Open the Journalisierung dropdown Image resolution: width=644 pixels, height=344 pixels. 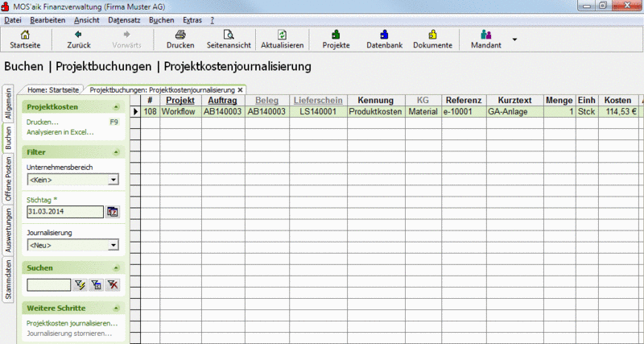[114, 246]
